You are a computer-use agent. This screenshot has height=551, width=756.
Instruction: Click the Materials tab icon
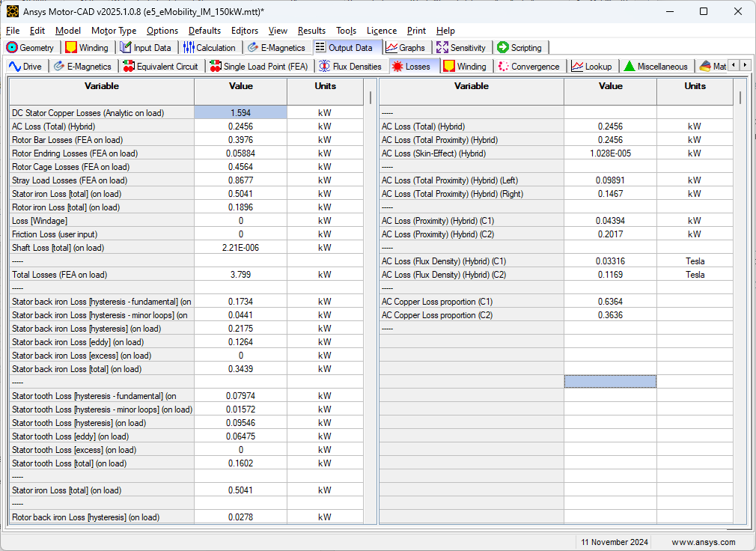(x=705, y=66)
